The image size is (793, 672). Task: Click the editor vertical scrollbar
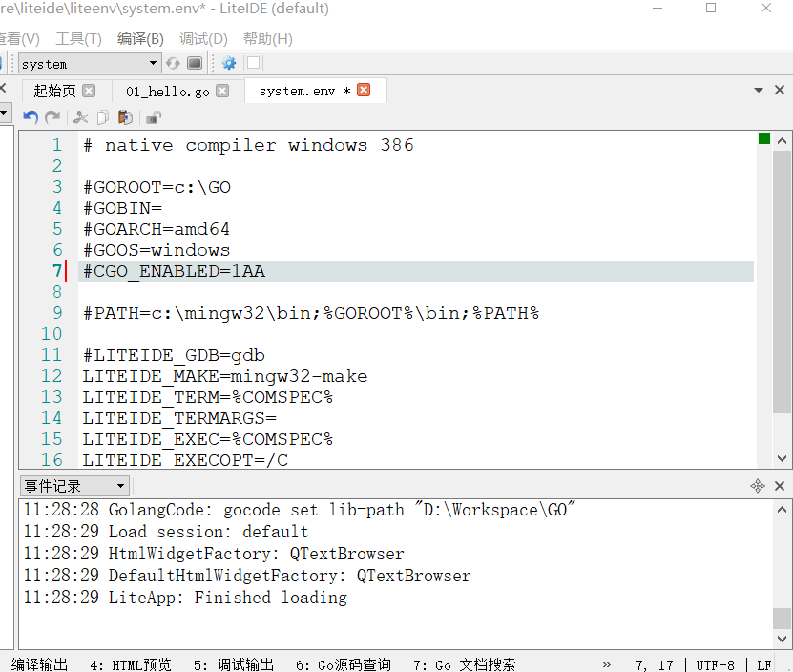pos(782,286)
